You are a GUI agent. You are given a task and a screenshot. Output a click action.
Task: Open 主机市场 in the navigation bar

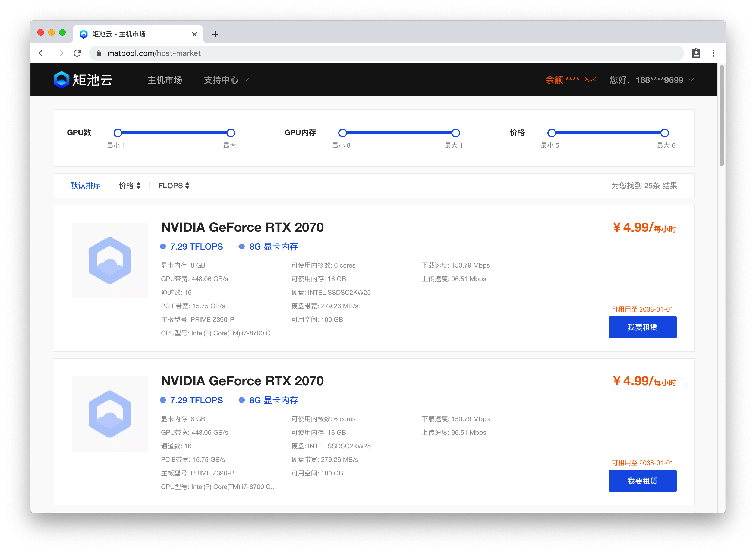(165, 80)
